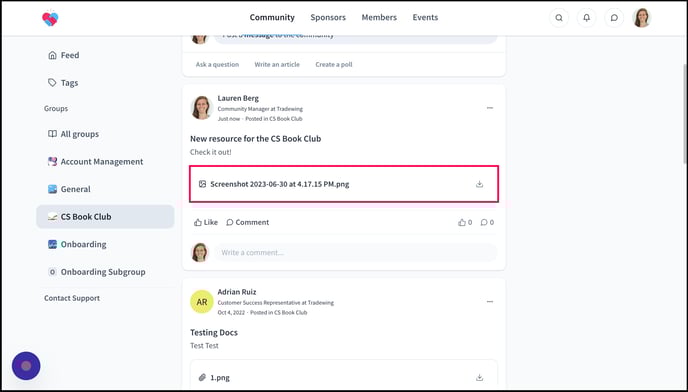Click the Onboarding Subgroup icon
The image size is (688, 392).
click(52, 272)
